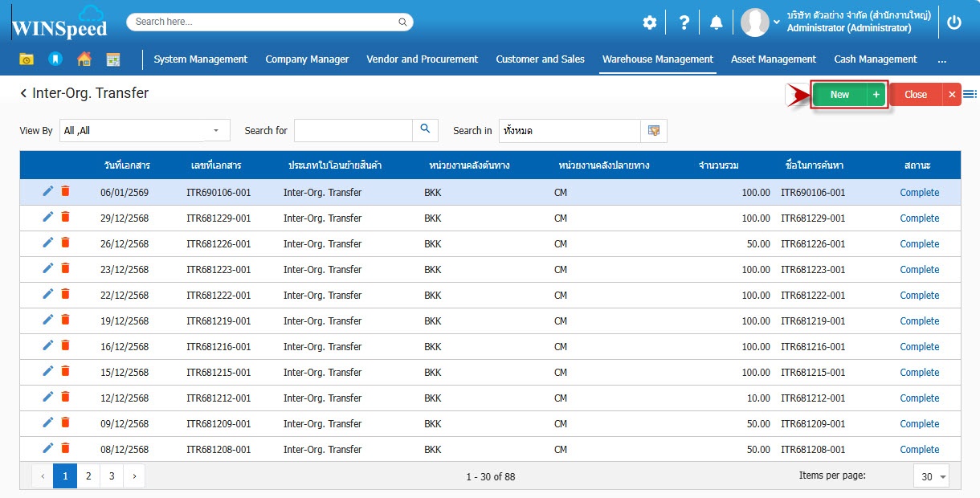Click the magnifier search button beside Search for

tap(425, 129)
